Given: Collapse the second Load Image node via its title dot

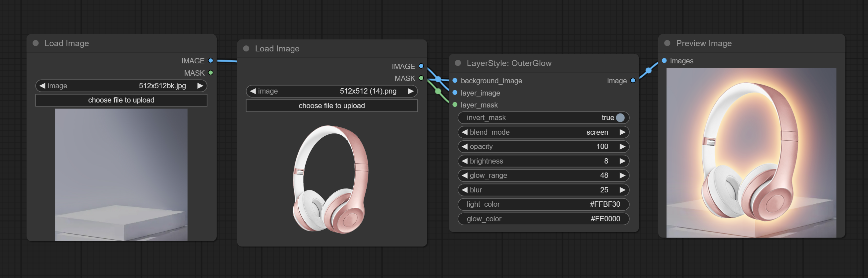Looking at the screenshot, I should (246, 48).
